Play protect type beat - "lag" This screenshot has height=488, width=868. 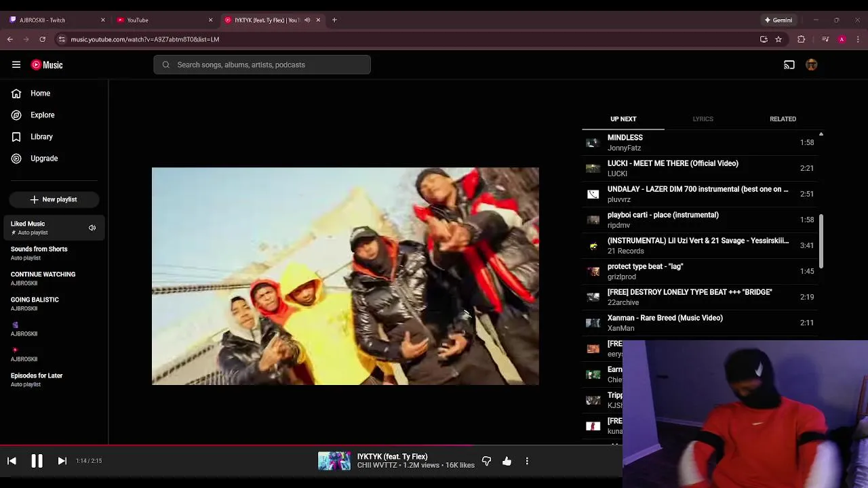click(700, 271)
